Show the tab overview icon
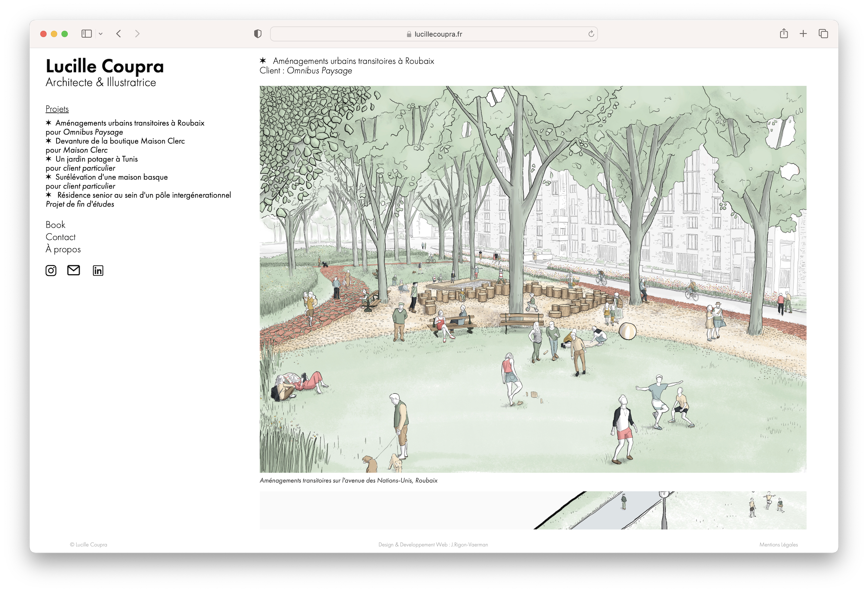This screenshot has width=868, height=592. coord(823,34)
